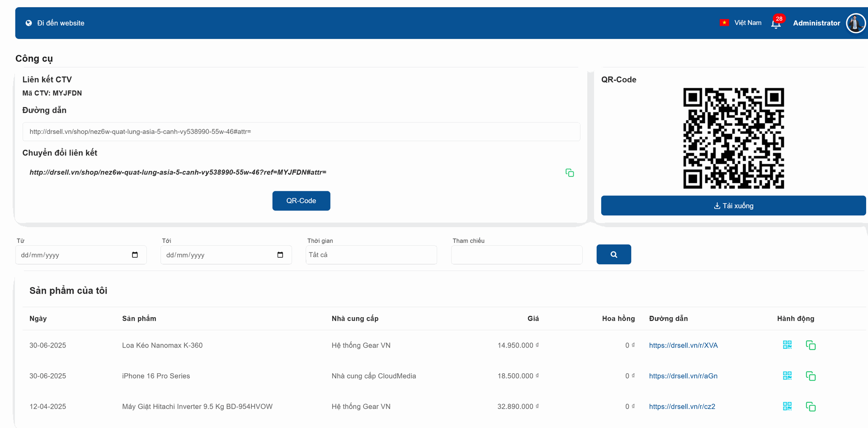Open the Đi đến website link
This screenshot has width=868, height=428.
[61, 23]
